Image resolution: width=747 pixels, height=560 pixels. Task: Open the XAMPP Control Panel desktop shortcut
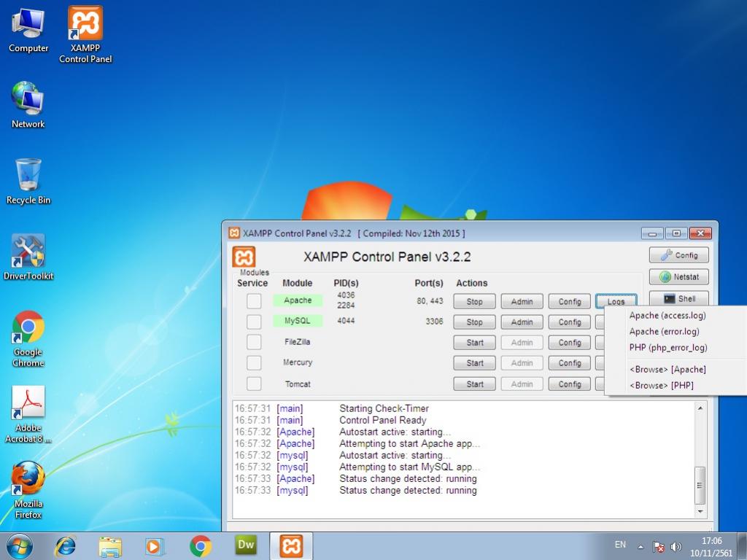[85, 34]
